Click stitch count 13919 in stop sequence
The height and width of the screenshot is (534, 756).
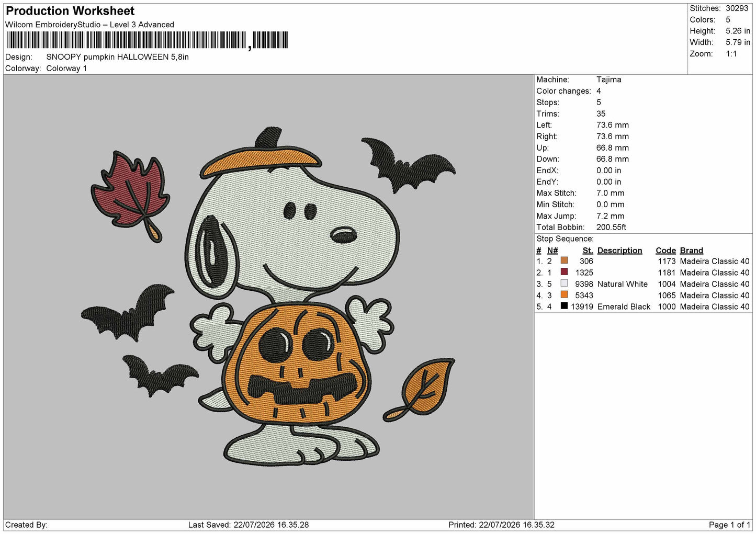click(x=582, y=307)
